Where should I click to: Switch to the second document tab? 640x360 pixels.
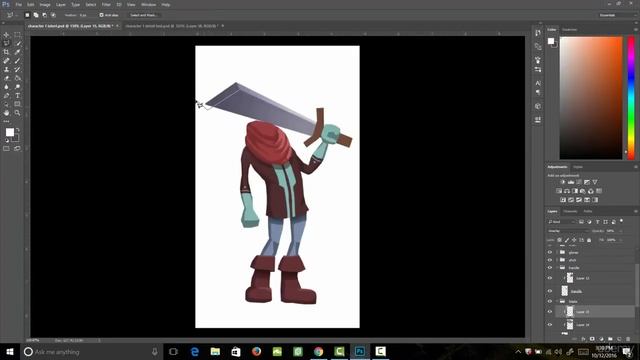click(x=171, y=26)
